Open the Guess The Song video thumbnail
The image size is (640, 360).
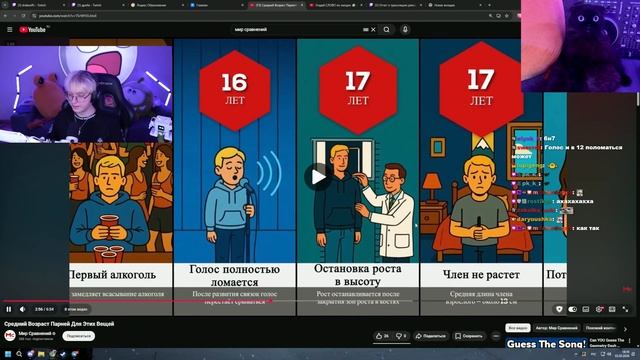pyautogui.click(x=546, y=343)
